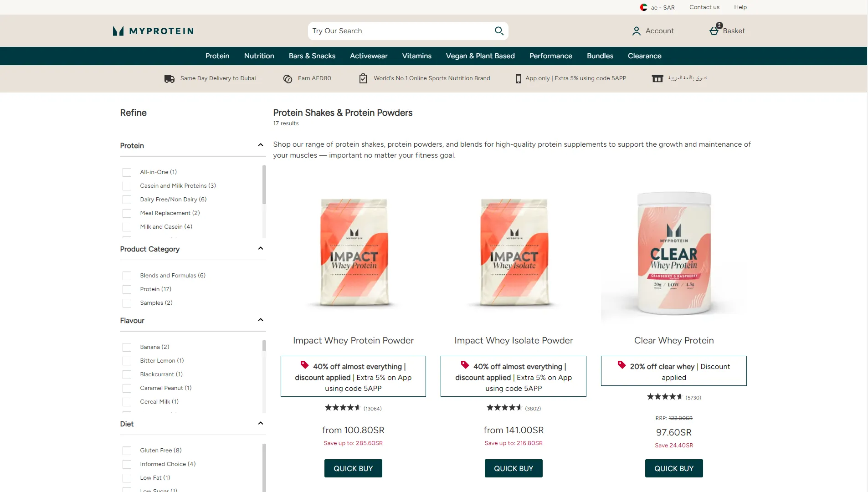Click the mobile phone app icon

click(x=518, y=79)
